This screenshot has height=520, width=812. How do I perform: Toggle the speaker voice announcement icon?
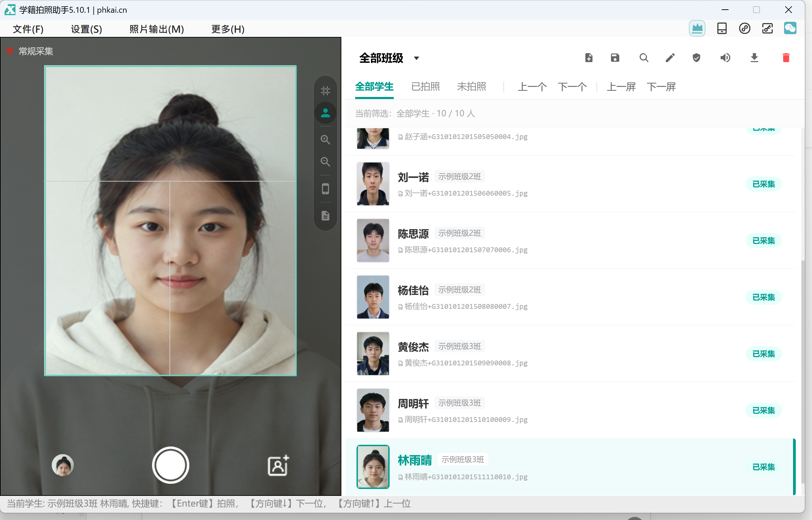[725, 58]
